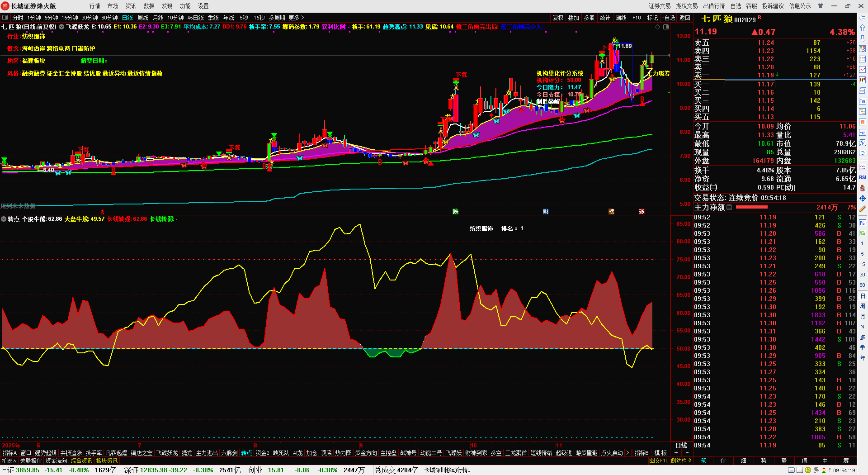Click the restore panel icon at main chart top-right
The image size is (868, 475).
coord(666,27)
